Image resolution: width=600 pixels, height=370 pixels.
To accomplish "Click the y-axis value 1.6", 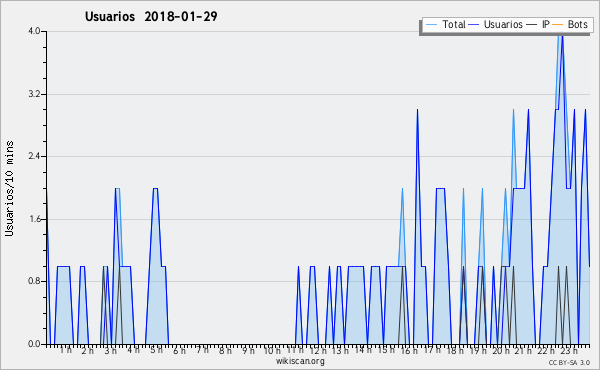I will pyautogui.click(x=34, y=219).
